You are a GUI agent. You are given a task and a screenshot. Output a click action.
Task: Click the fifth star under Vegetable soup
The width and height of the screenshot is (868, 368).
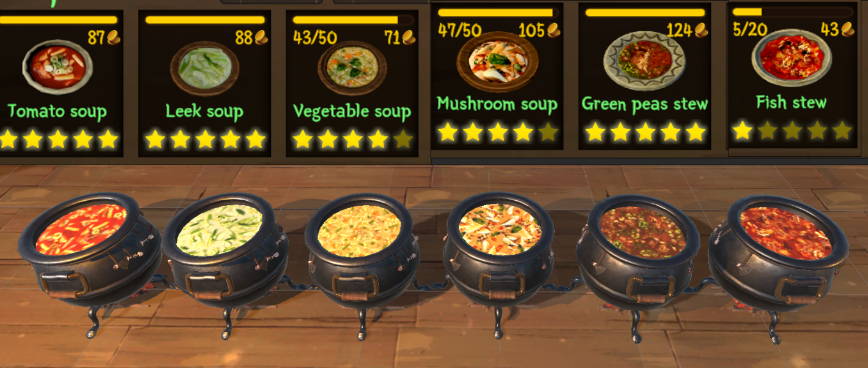[x=403, y=139]
